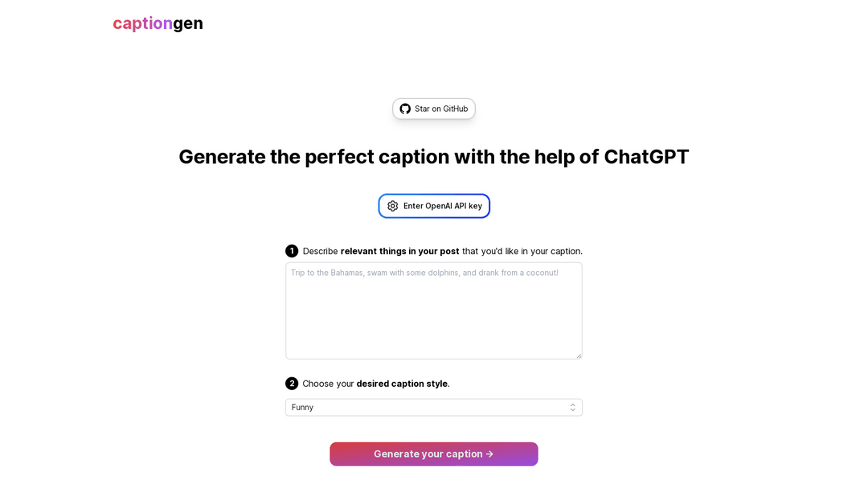Viewport: 868px width, 489px height.
Task: Click the up-down chevron of the style selector
Action: (573, 408)
